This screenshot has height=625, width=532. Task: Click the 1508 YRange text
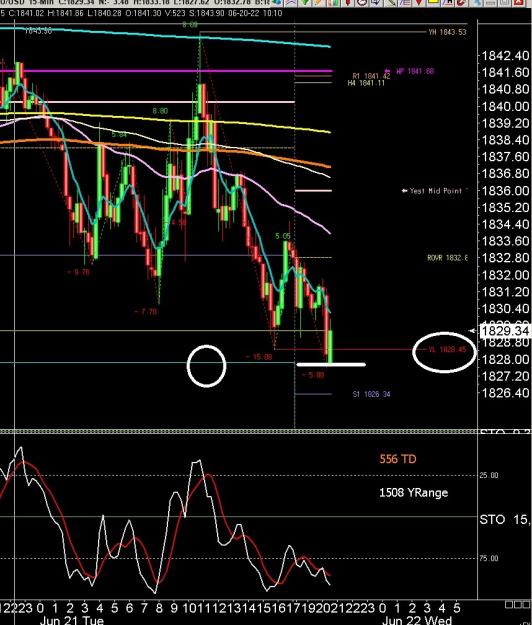coord(413,493)
